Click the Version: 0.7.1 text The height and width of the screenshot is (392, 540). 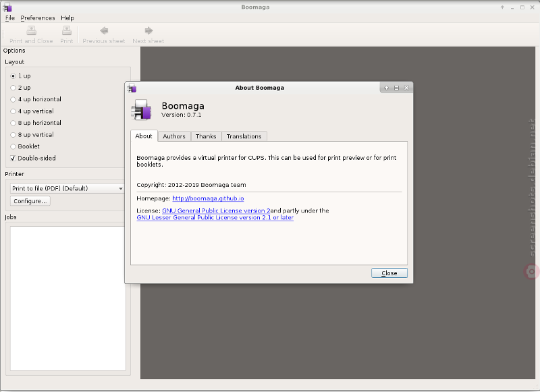[x=181, y=115]
